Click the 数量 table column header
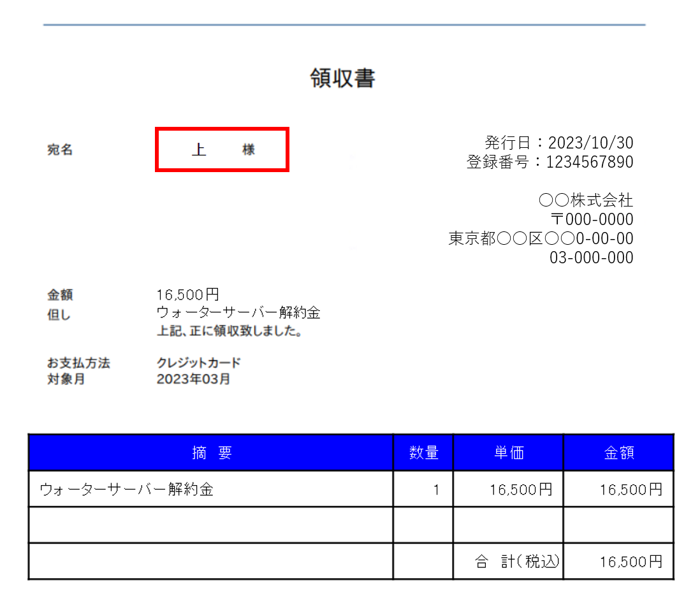The height and width of the screenshot is (596, 700). (423, 453)
